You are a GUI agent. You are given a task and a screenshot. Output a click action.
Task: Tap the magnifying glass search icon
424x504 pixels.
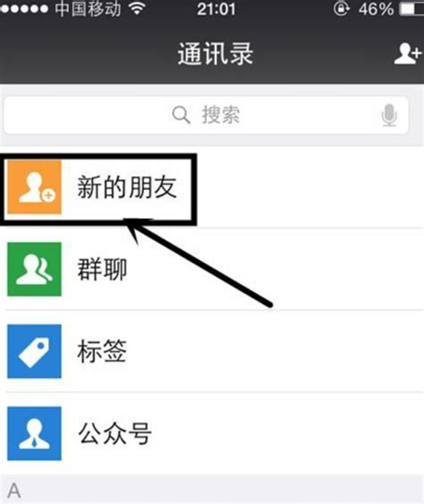pos(181,115)
